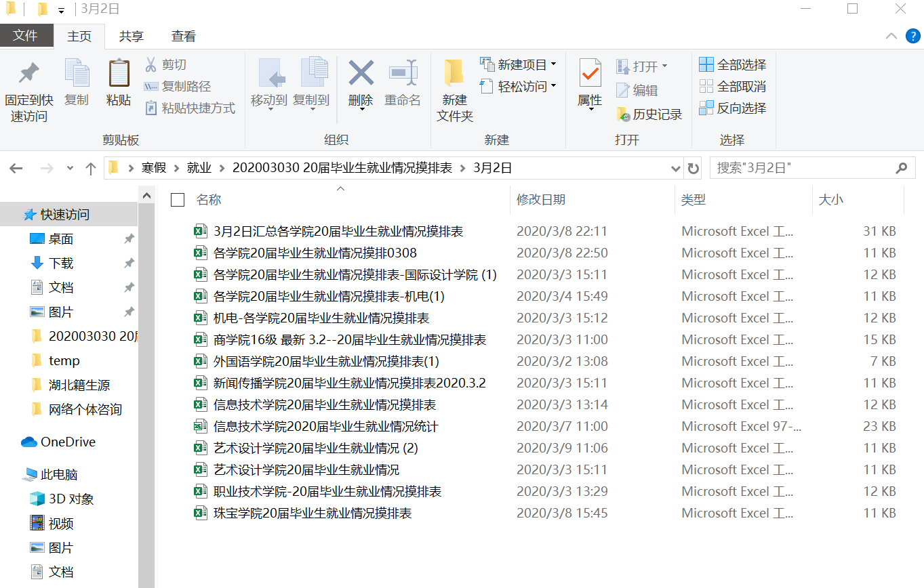
Task: Open the Easy Access dropdown
Action: [x=553, y=87]
